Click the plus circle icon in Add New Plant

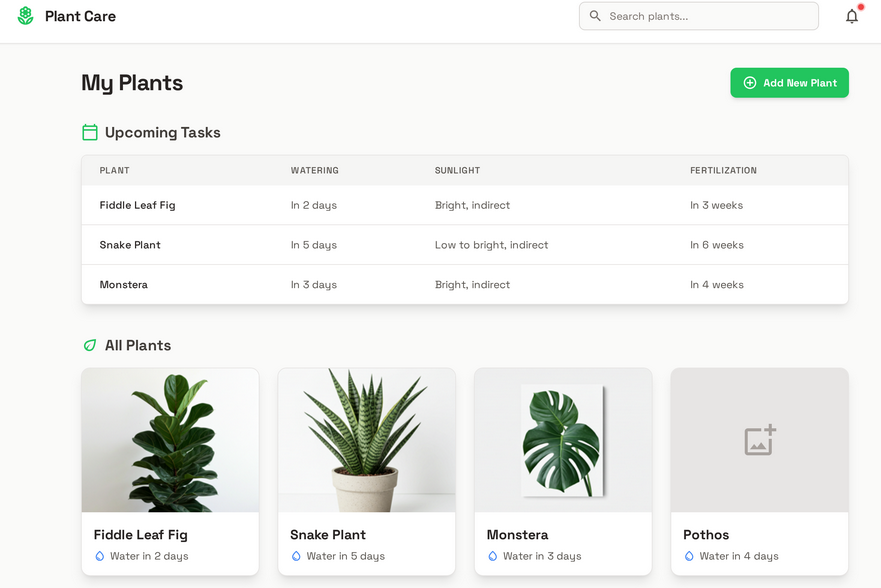click(750, 83)
